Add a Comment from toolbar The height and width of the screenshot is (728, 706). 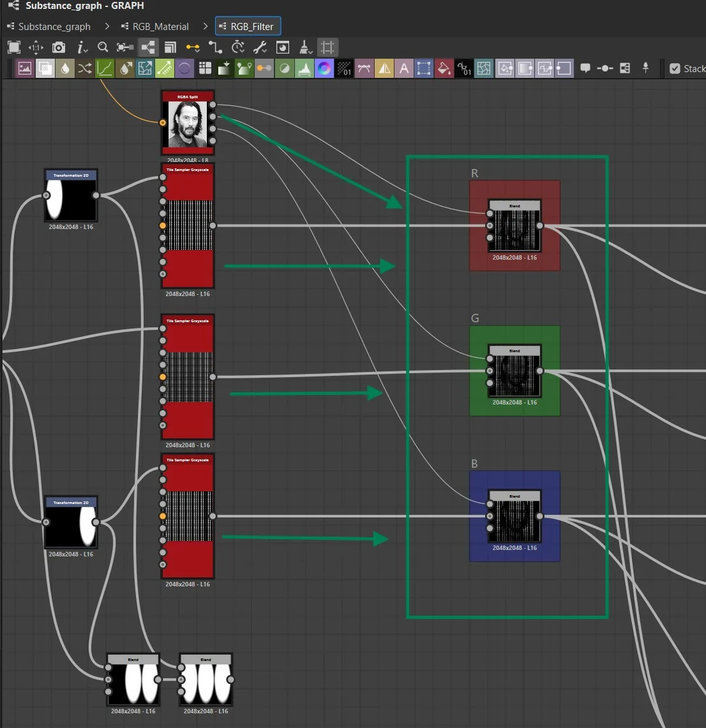click(x=586, y=69)
